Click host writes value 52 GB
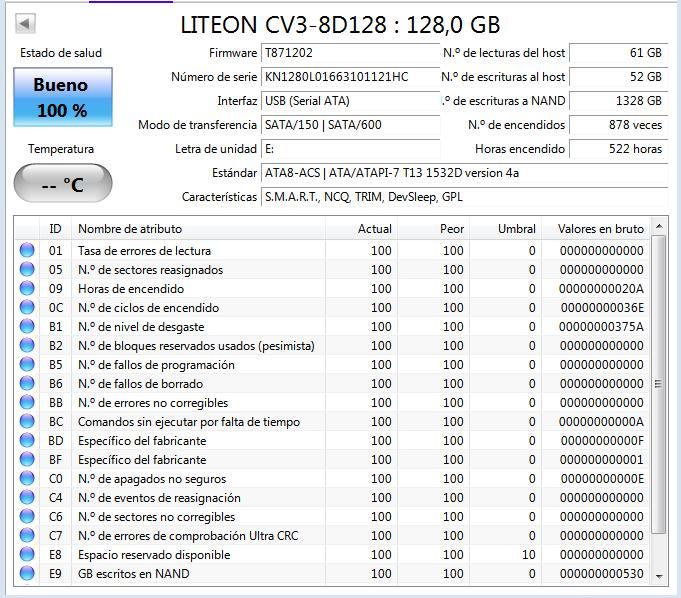This screenshot has width=681, height=598. coord(618,77)
